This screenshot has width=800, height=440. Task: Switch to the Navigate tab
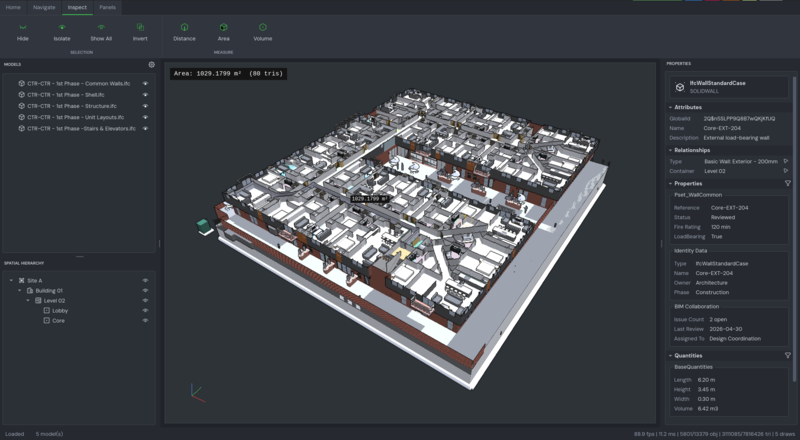point(44,7)
